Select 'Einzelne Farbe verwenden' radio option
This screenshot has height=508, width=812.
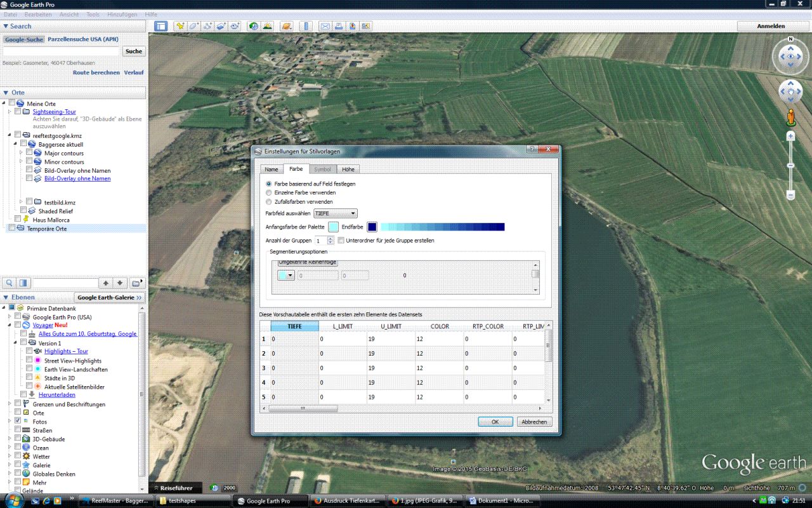click(x=269, y=192)
